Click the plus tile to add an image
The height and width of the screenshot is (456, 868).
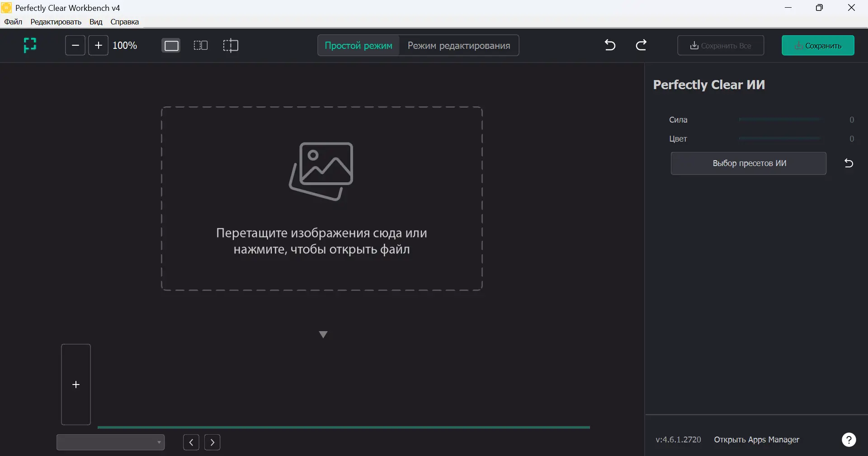[75, 384]
